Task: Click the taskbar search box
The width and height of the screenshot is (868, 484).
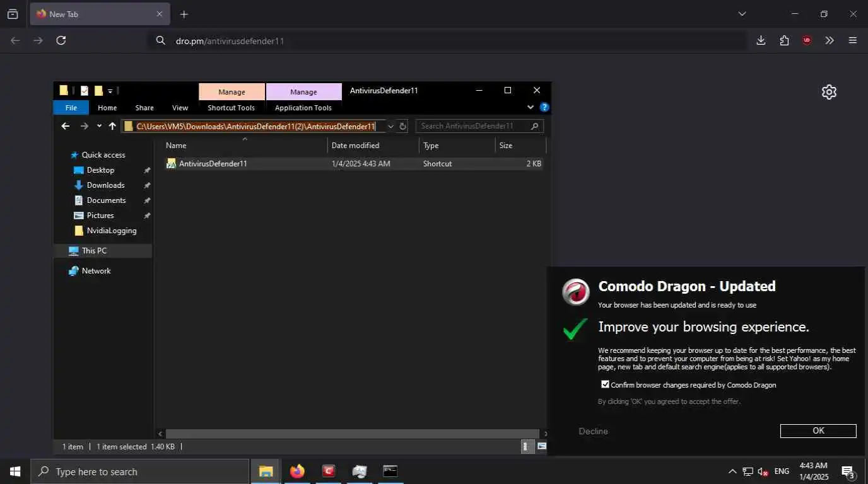Action: [140, 471]
